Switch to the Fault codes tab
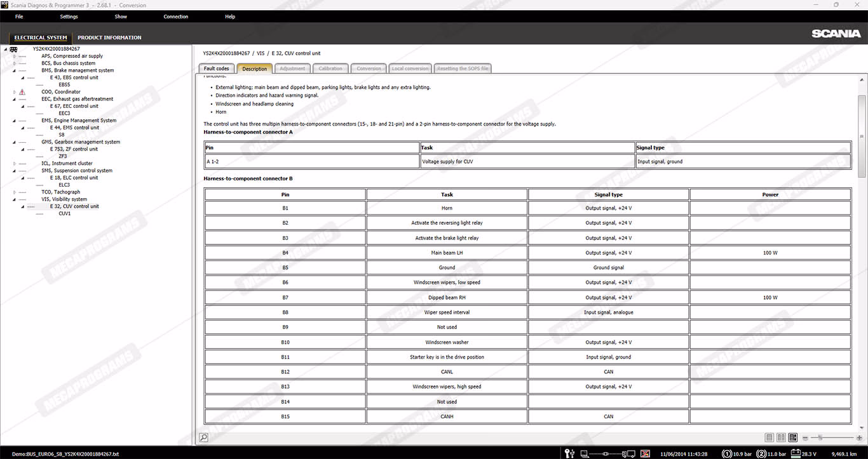 [216, 69]
